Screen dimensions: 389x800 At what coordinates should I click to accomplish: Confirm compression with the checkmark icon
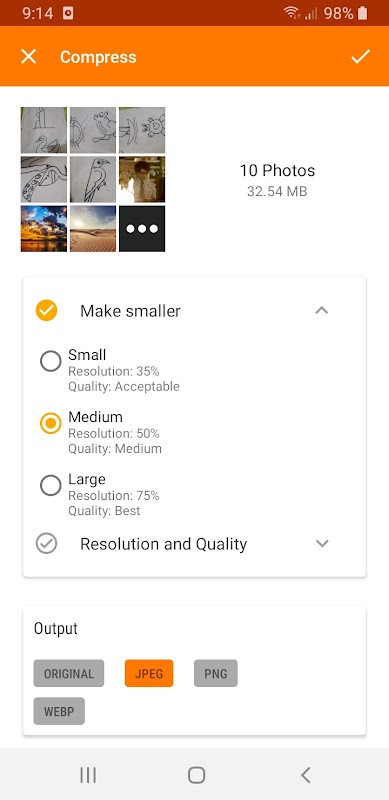click(360, 57)
